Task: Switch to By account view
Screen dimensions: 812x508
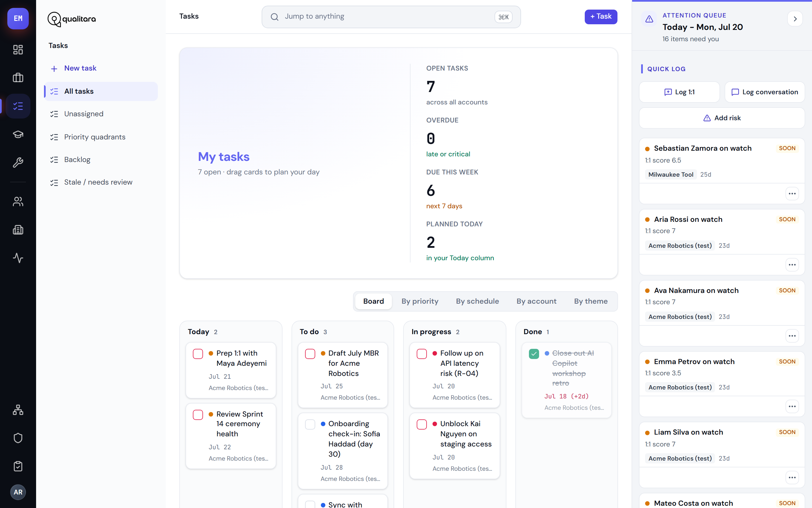Action: click(x=536, y=301)
